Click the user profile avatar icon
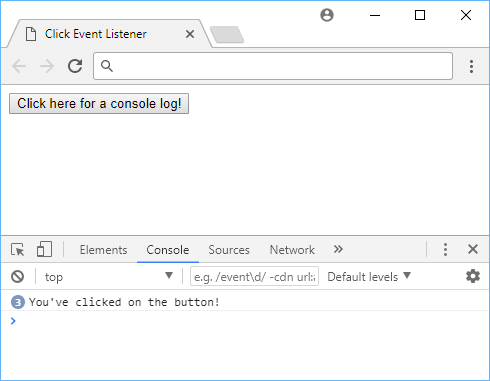This screenshot has width=490, height=381. point(327,15)
